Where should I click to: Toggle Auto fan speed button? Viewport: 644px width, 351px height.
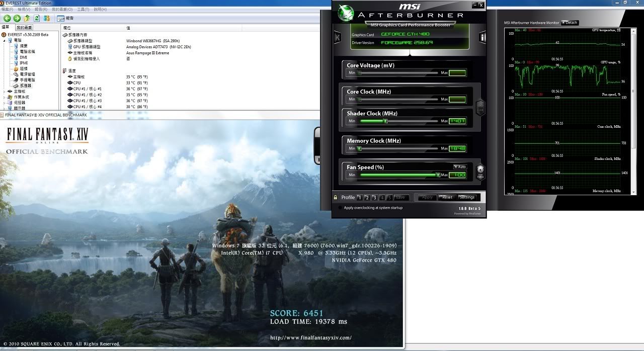(459, 166)
